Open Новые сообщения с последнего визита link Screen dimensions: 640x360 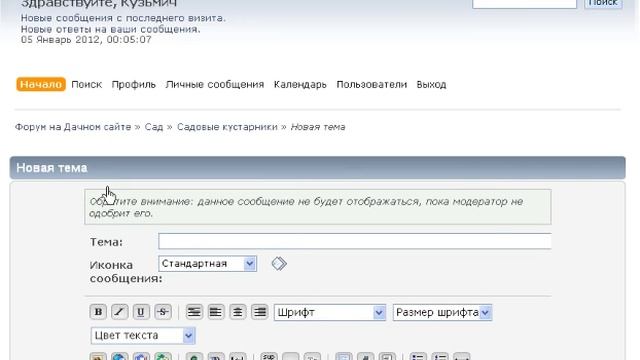click(123, 18)
